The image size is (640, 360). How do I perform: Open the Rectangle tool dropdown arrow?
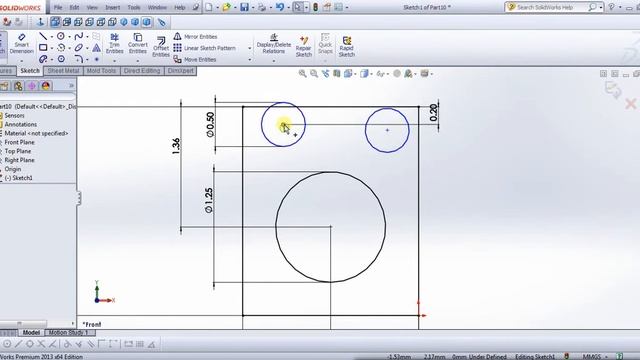(x=51, y=48)
